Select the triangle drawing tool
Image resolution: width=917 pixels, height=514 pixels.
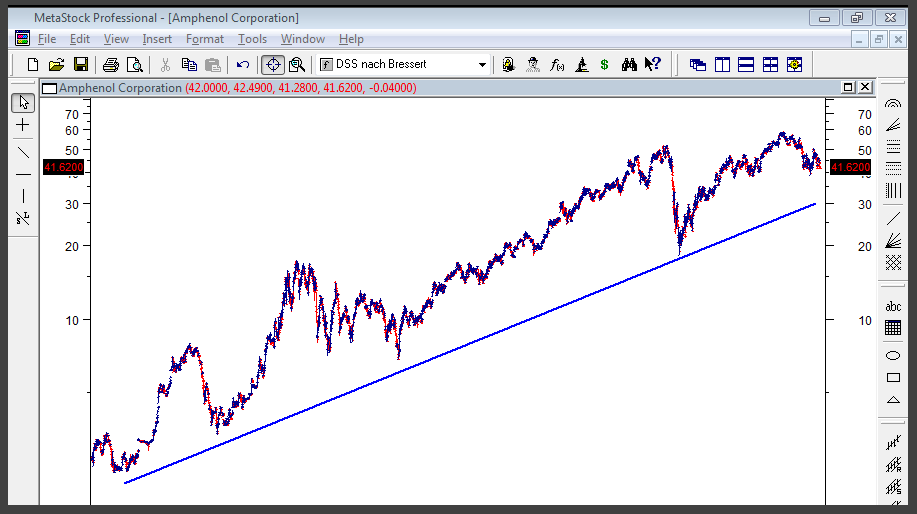[893, 400]
